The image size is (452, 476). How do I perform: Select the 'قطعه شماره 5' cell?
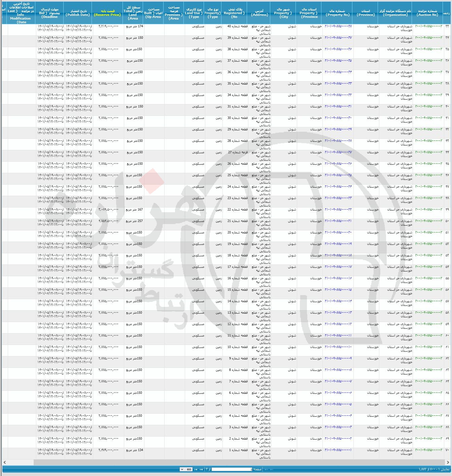coord(235,408)
